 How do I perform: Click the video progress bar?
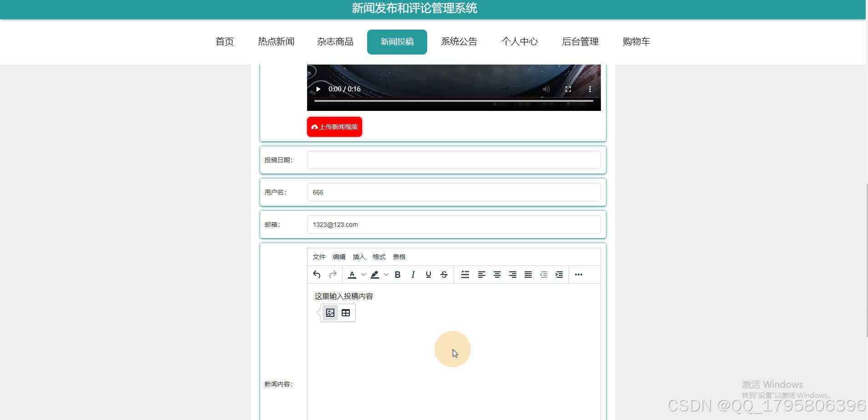[454, 100]
